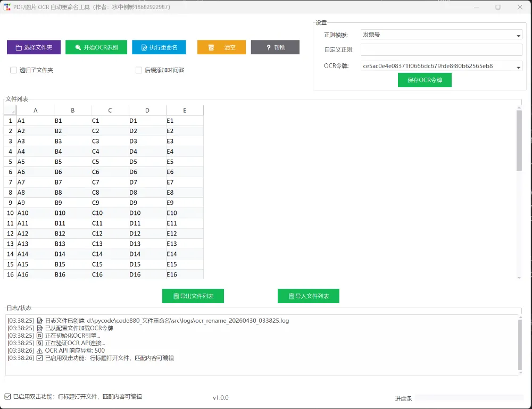
Task: Click the clipboard icon on 导出文件列表 button
Action: click(x=176, y=296)
